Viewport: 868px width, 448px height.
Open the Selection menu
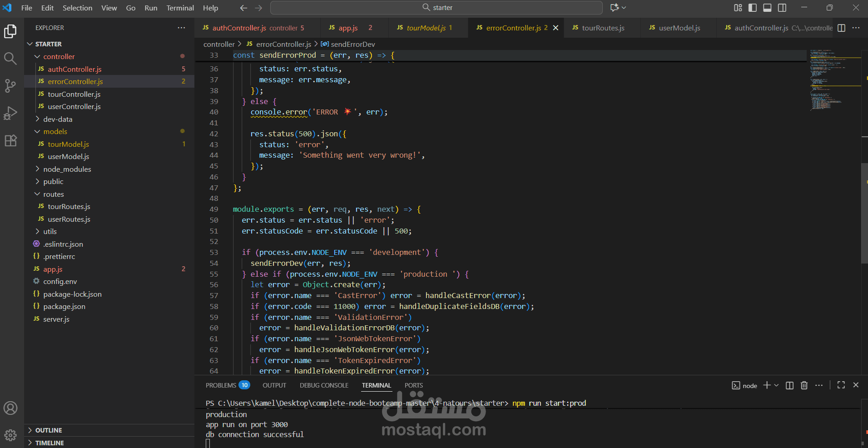pyautogui.click(x=77, y=8)
